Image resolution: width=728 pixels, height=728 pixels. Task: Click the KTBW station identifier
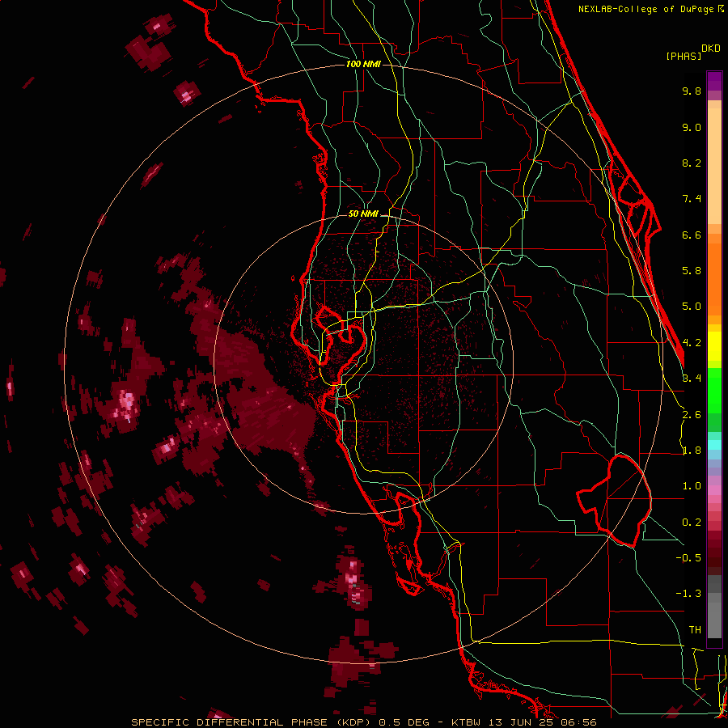(466, 722)
